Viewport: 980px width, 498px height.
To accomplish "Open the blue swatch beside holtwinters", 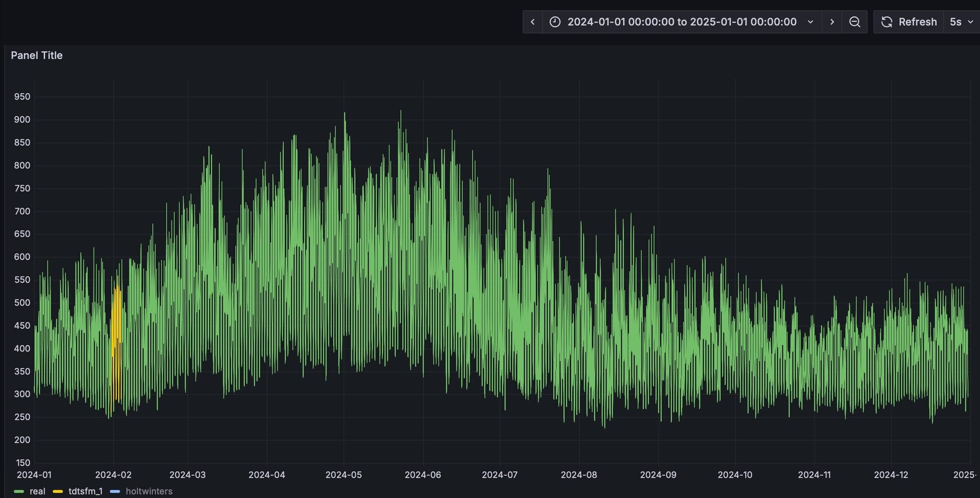I will click(115, 491).
